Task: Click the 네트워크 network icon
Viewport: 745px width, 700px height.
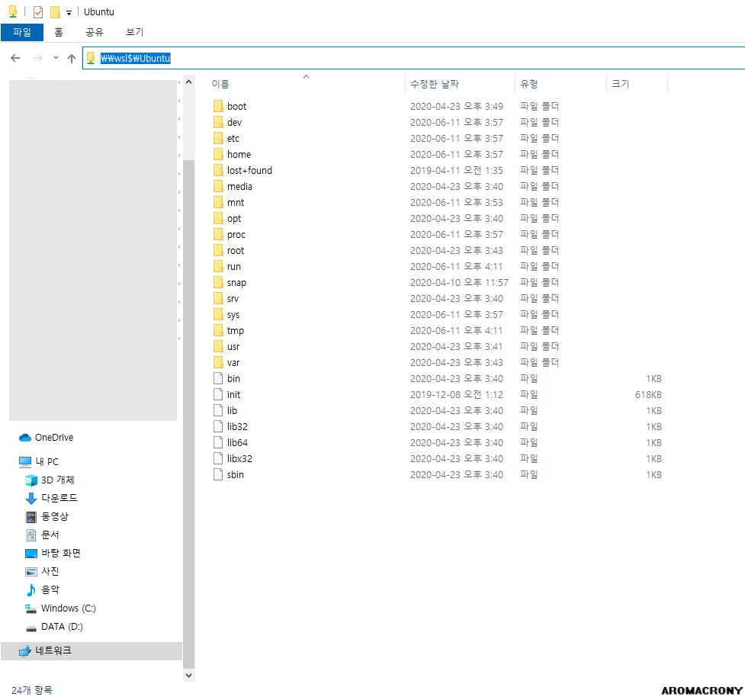Action: 24,651
